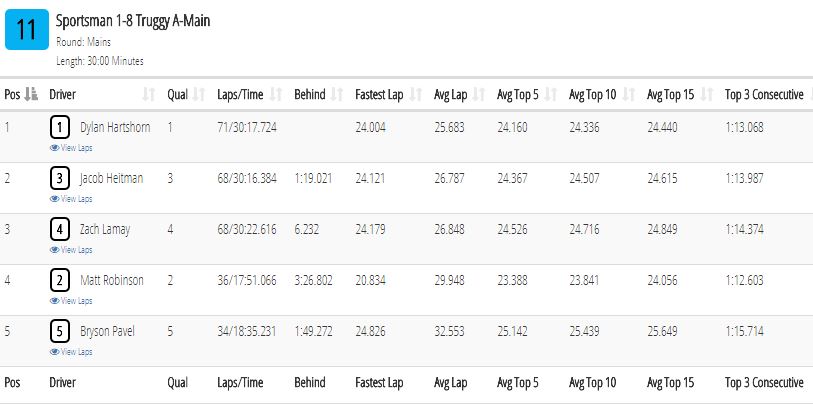
Task: View laps for Matt Robinson
Action: click(x=71, y=301)
